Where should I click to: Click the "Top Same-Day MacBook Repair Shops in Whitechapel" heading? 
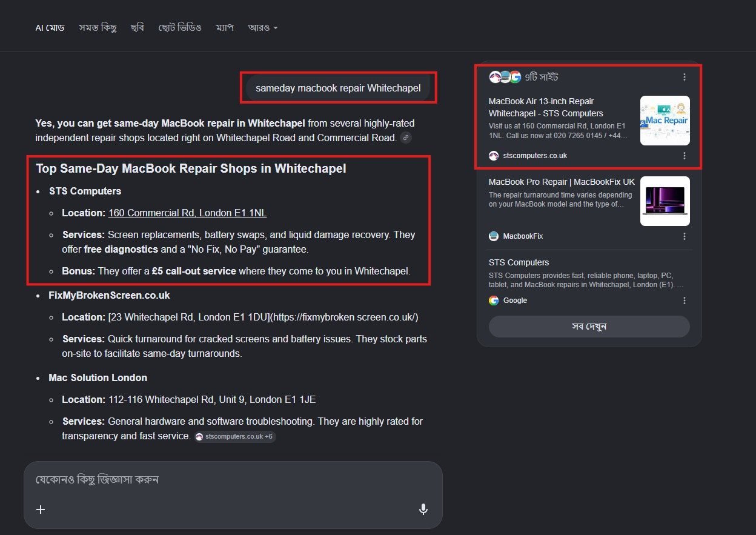(x=191, y=168)
